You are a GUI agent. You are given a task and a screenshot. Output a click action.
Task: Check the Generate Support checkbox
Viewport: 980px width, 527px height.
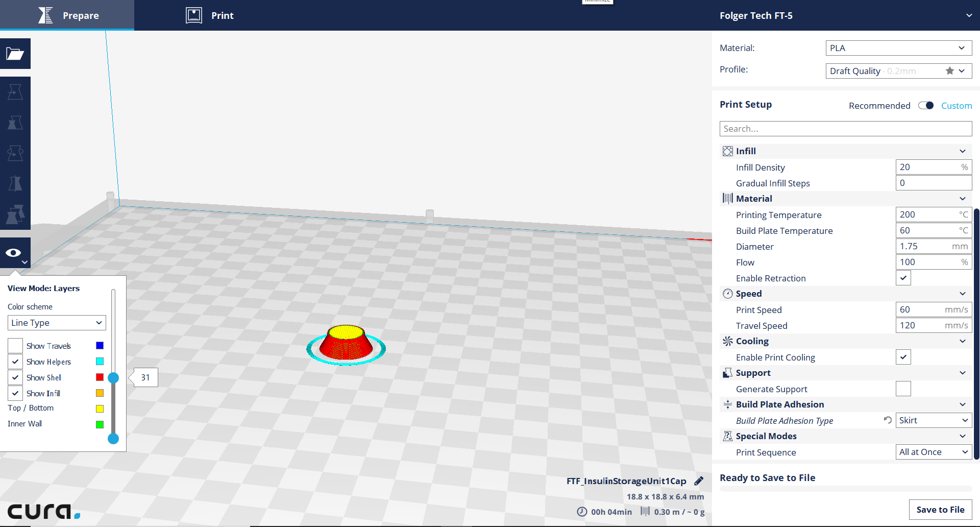(x=903, y=389)
